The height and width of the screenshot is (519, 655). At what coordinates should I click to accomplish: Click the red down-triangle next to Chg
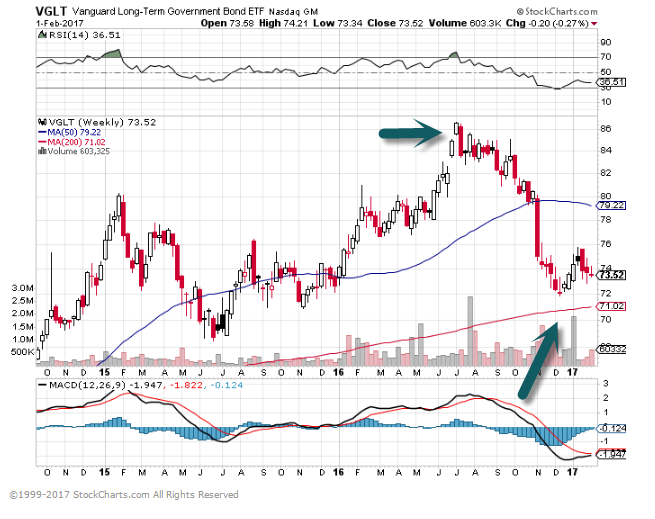click(x=594, y=24)
